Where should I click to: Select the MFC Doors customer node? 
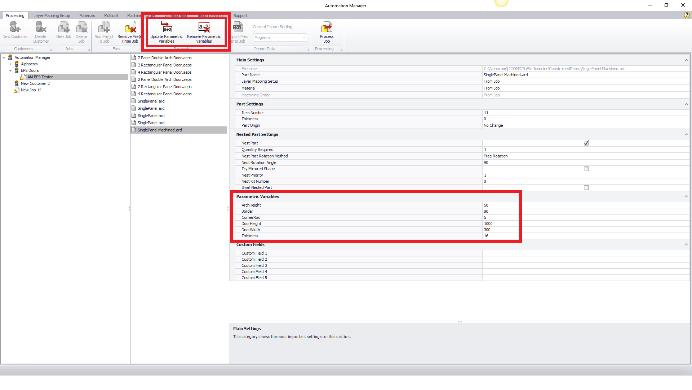pos(30,70)
